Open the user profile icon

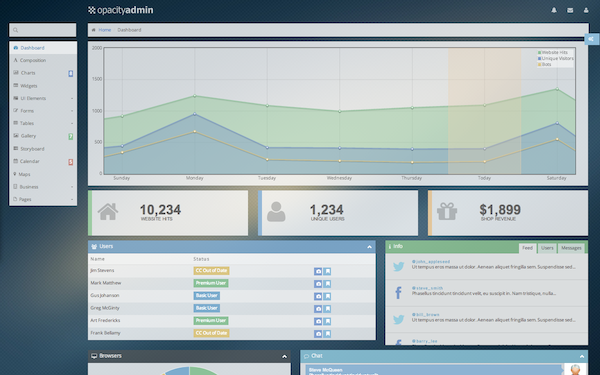(x=586, y=10)
